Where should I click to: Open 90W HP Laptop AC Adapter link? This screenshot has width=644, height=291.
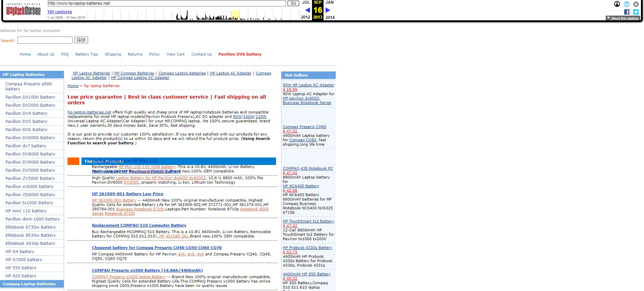(308, 85)
